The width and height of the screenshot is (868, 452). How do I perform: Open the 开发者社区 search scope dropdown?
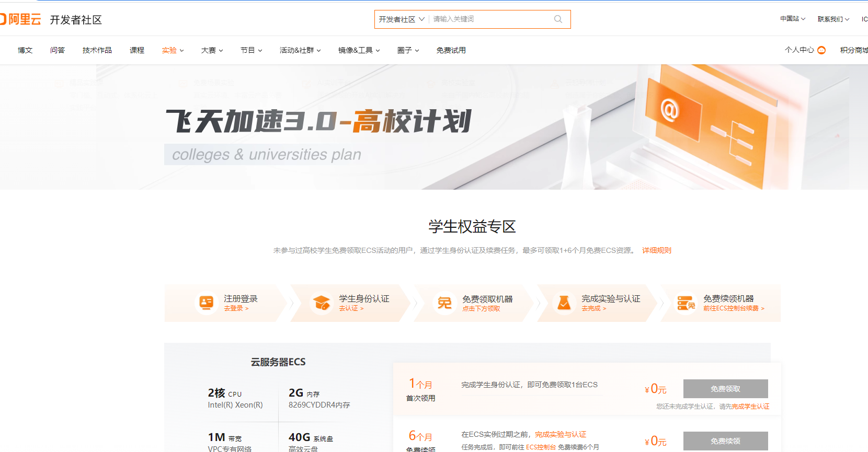[x=402, y=19]
